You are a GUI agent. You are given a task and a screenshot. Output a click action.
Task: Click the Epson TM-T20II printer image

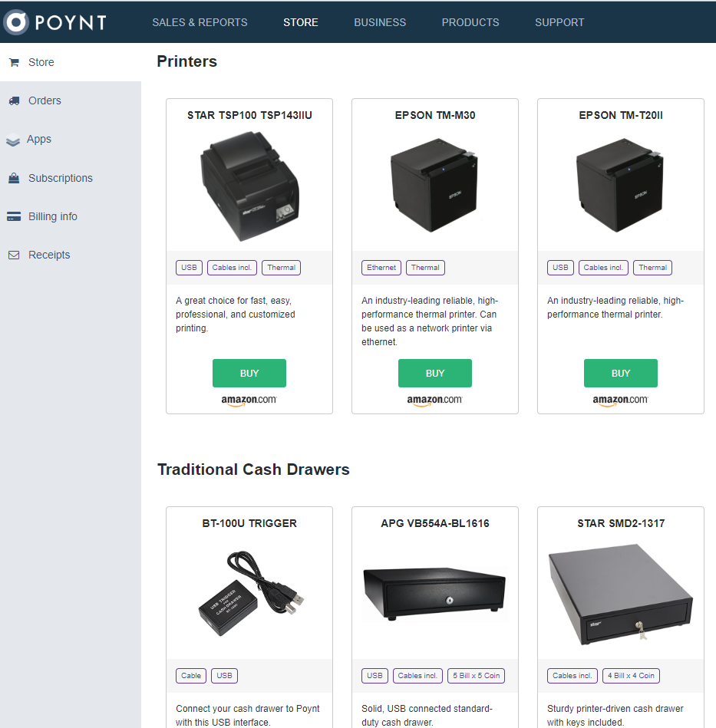[x=620, y=185]
